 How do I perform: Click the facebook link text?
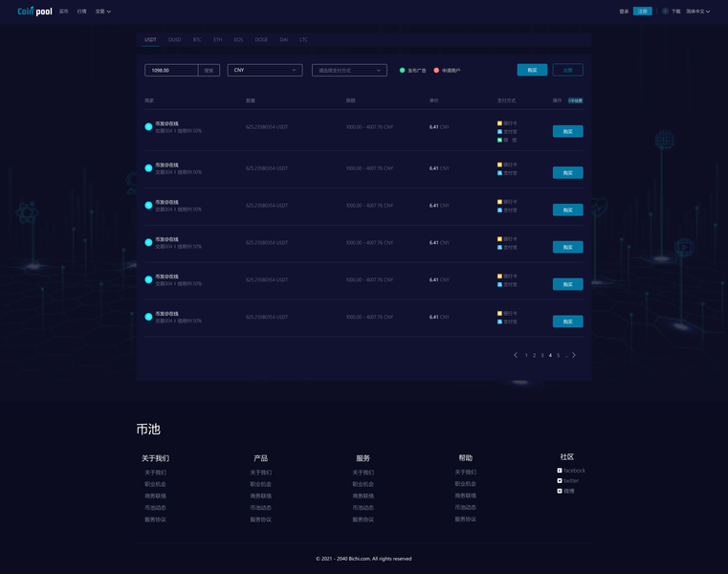click(x=574, y=471)
